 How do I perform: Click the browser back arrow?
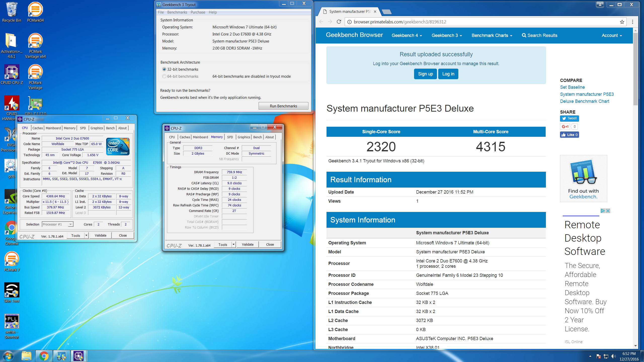pos(321,22)
